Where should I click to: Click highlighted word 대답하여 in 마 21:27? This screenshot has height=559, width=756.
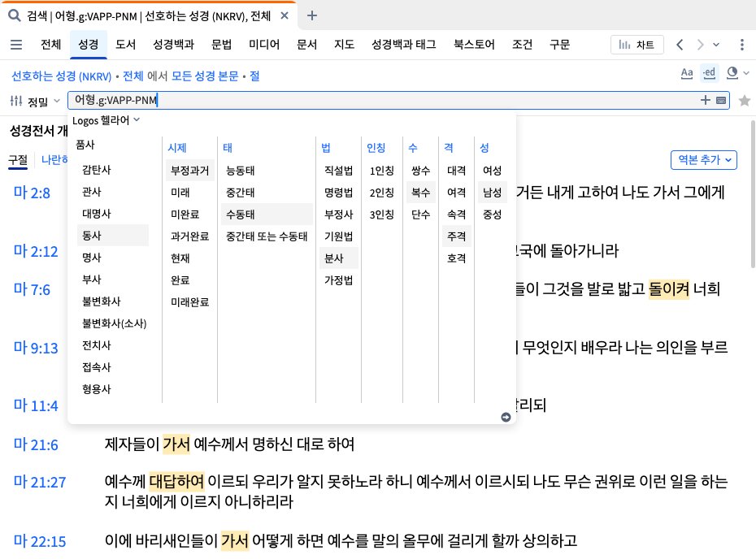pyautogui.click(x=177, y=481)
